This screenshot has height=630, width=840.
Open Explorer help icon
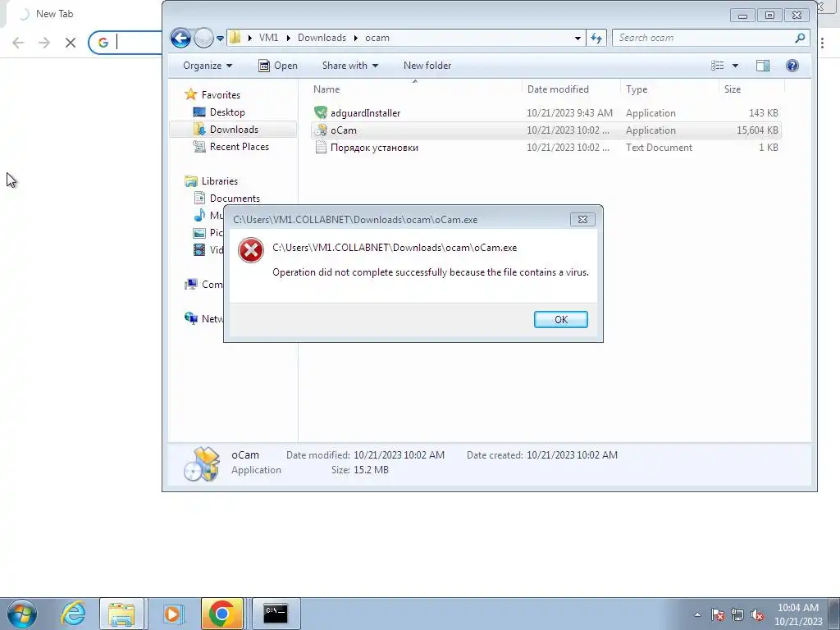tap(792, 66)
